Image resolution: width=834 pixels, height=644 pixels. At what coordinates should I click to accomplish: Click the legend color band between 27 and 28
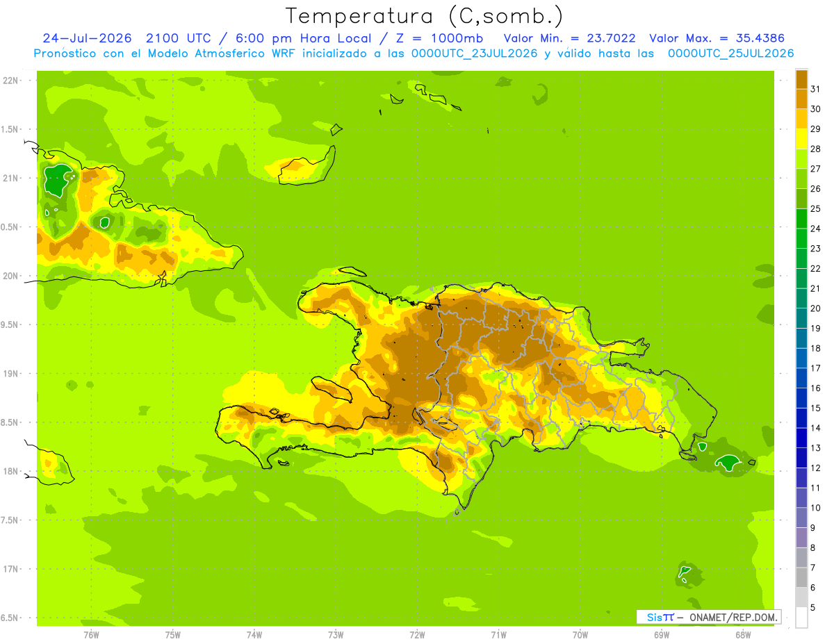tap(801, 158)
